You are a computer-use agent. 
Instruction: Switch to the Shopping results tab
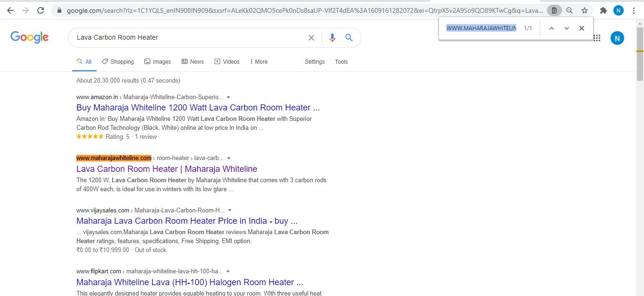click(x=118, y=62)
